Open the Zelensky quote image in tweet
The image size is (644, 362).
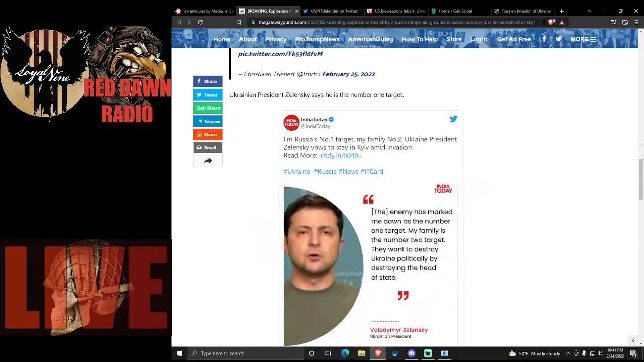coord(370,264)
